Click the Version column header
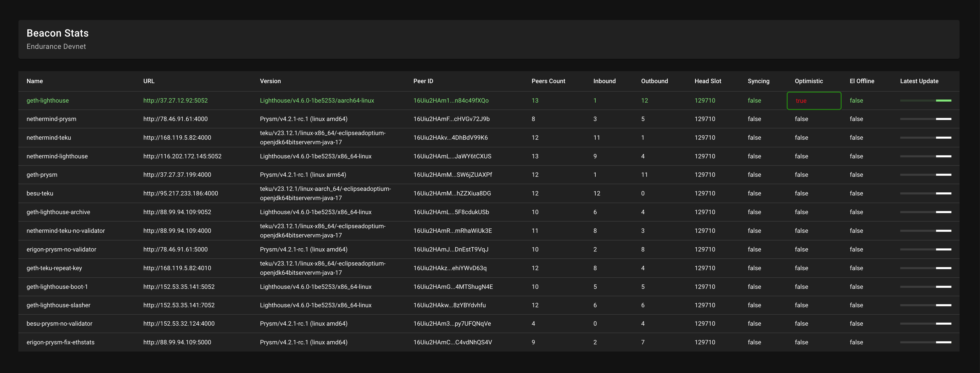The width and height of the screenshot is (980, 373). tap(270, 81)
